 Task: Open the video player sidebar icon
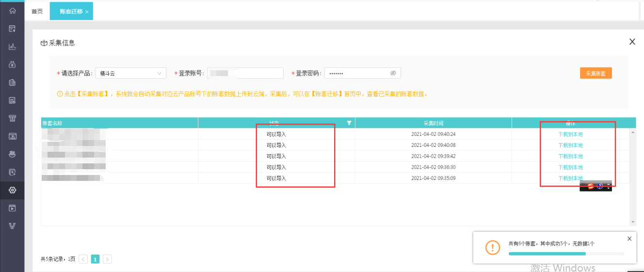click(13, 208)
